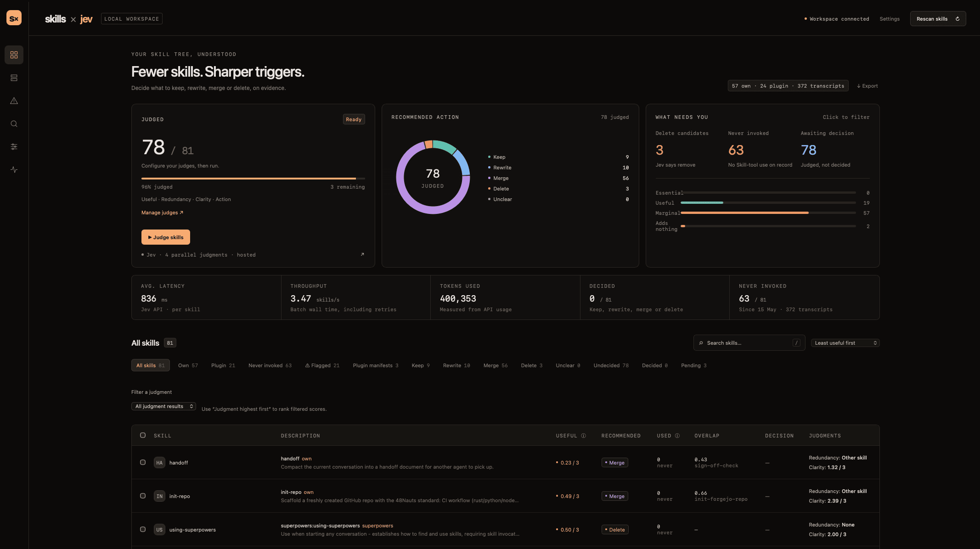Click the refresh icon in Rescan skills

[x=957, y=19]
